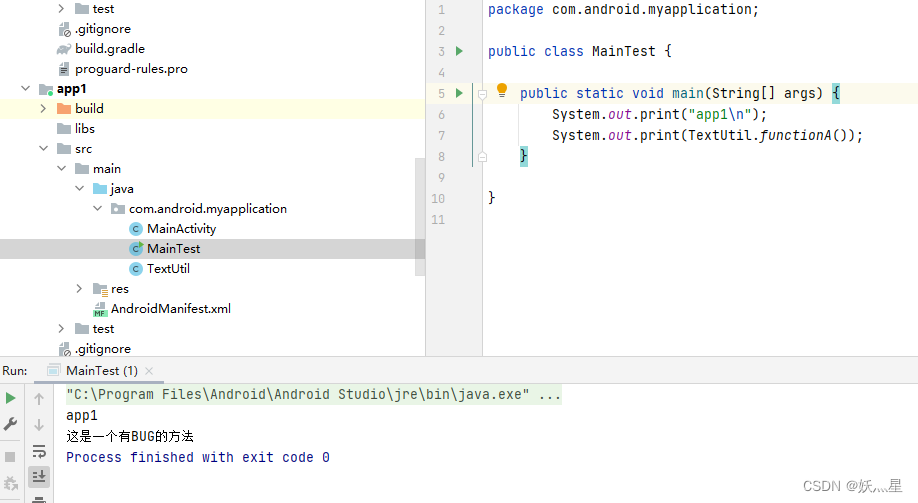Click TextUtil class icon
918x503 pixels.
point(136,269)
